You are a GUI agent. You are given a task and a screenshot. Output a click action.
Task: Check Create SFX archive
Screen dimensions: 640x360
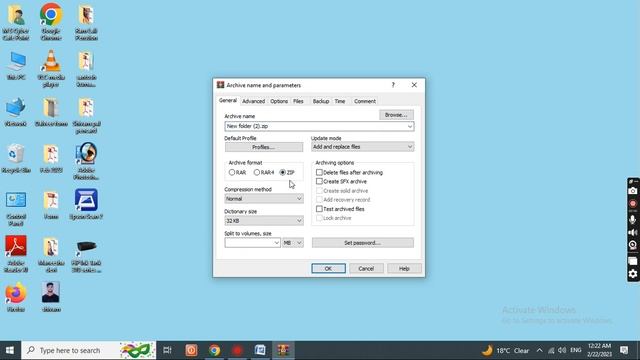pyautogui.click(x=319, y=182)
